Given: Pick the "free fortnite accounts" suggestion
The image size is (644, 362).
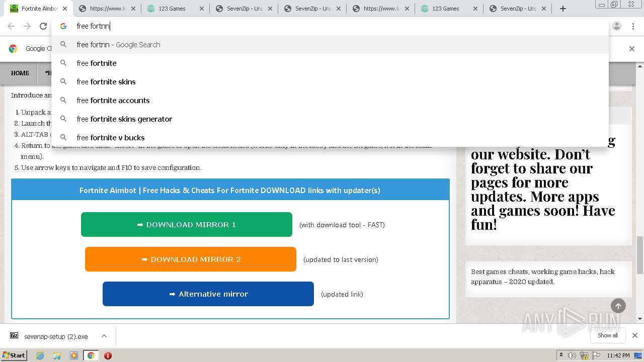Looking at the screenshot, I should [330, 100].
